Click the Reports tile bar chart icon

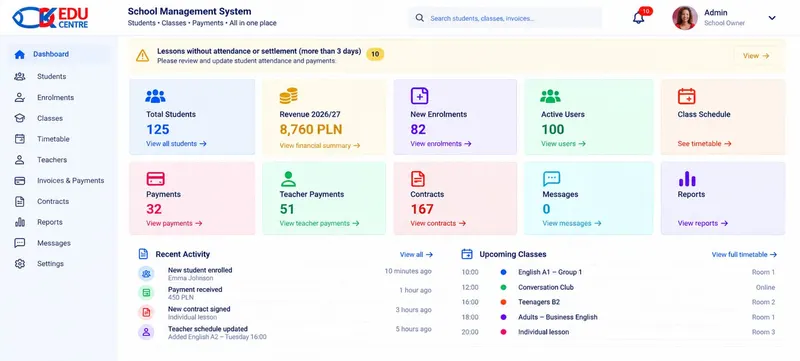click(687, 178)
